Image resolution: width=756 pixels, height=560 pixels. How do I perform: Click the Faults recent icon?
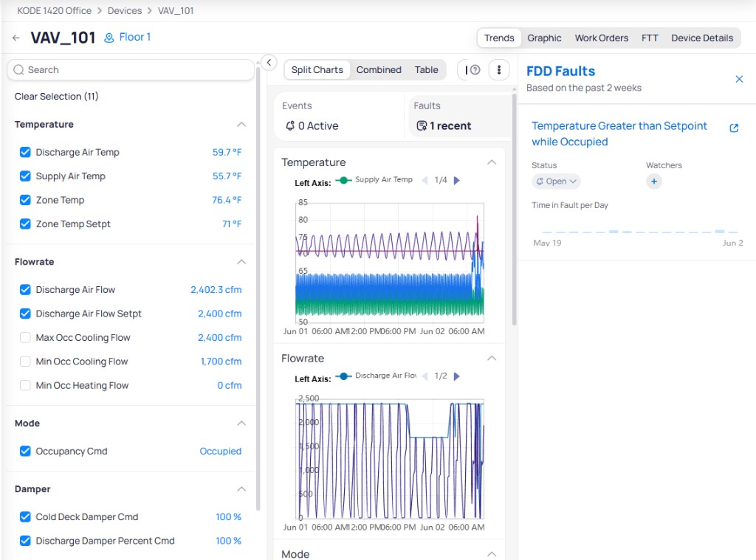422,125
